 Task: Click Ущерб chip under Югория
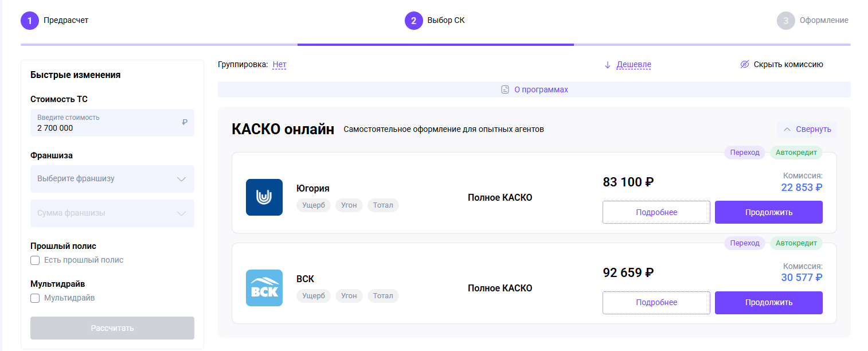coord(314,205)
